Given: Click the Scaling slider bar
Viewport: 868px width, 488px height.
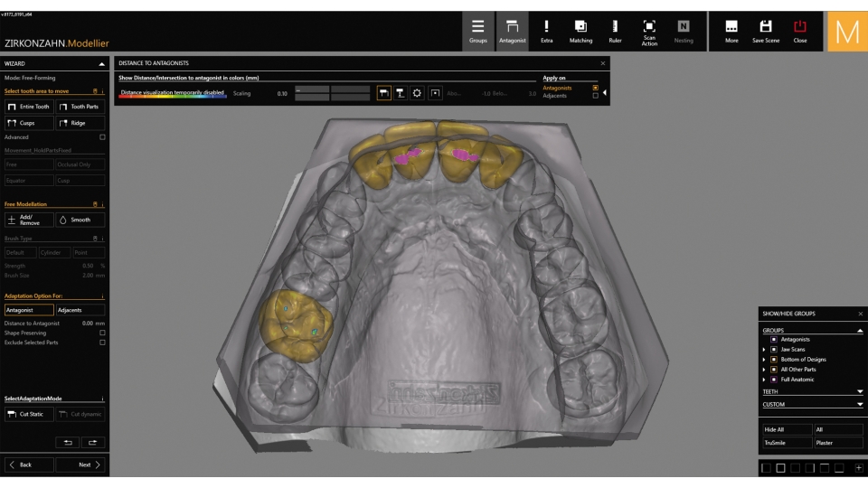Looking at the screenshot, I should tap(332, 93).
